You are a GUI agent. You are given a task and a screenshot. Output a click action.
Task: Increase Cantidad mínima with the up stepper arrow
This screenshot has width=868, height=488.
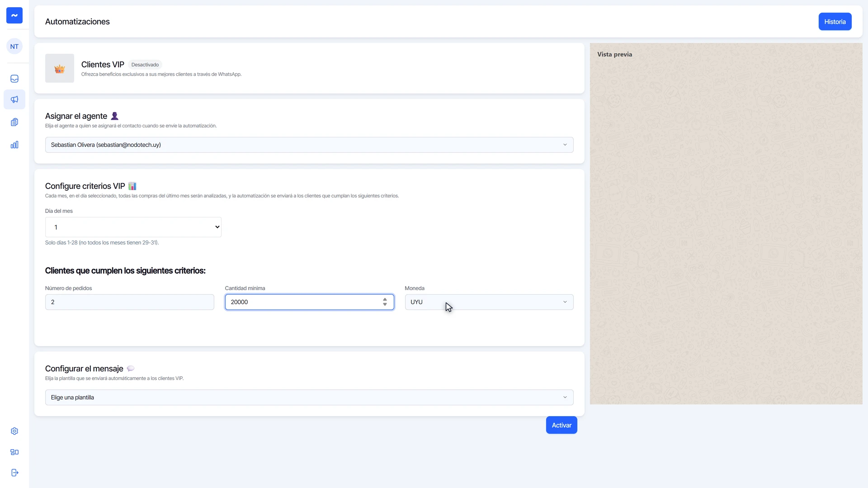click(385, 300)
